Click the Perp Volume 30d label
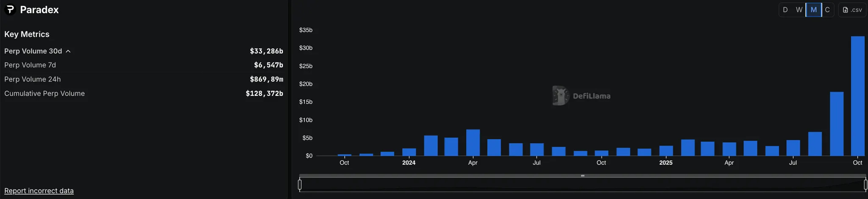 33,51
